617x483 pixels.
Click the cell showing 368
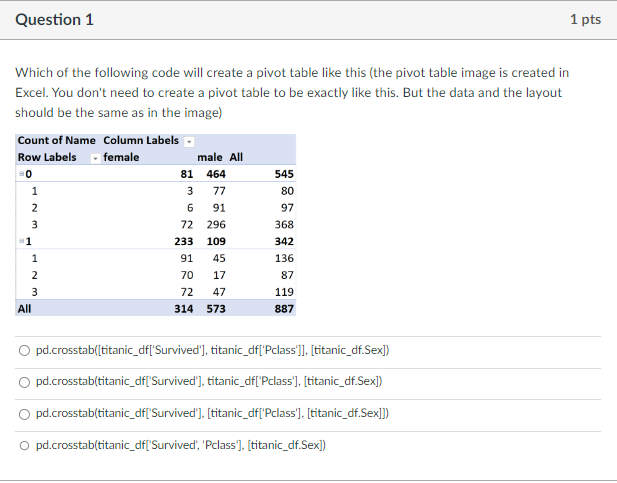click(284, 224)
